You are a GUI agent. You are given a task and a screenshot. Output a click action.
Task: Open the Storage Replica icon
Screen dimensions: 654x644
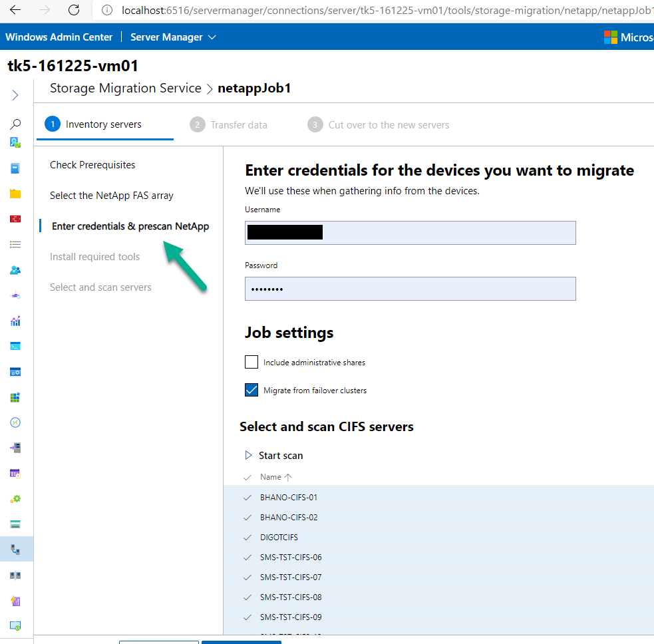click(15, 575)
